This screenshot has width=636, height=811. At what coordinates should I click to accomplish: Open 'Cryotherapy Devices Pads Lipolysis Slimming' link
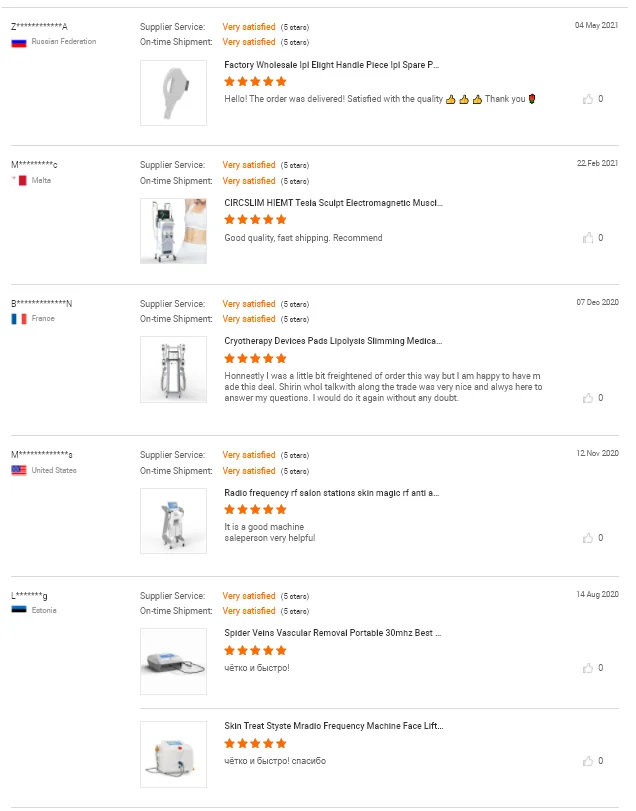click(x=333, y=341)
